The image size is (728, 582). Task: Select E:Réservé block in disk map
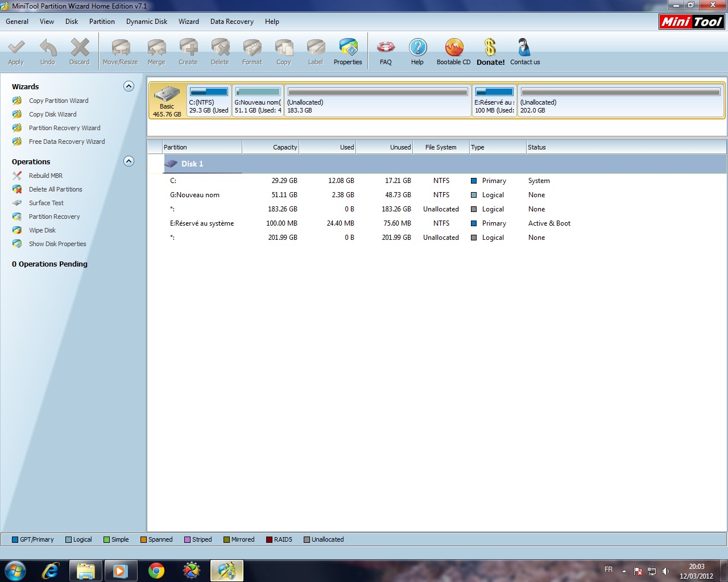click(x=494, y=101)
